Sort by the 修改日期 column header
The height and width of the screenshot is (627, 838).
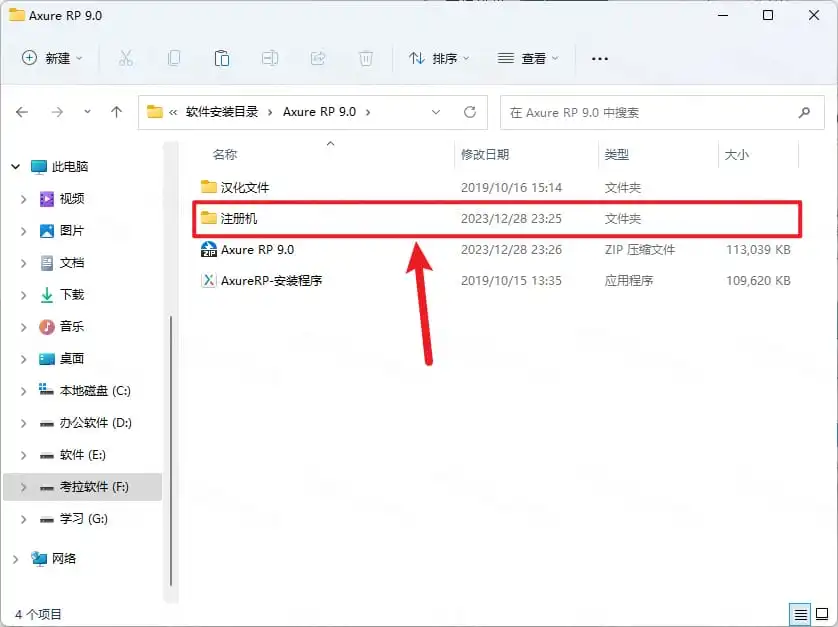[x=485, y=154]
